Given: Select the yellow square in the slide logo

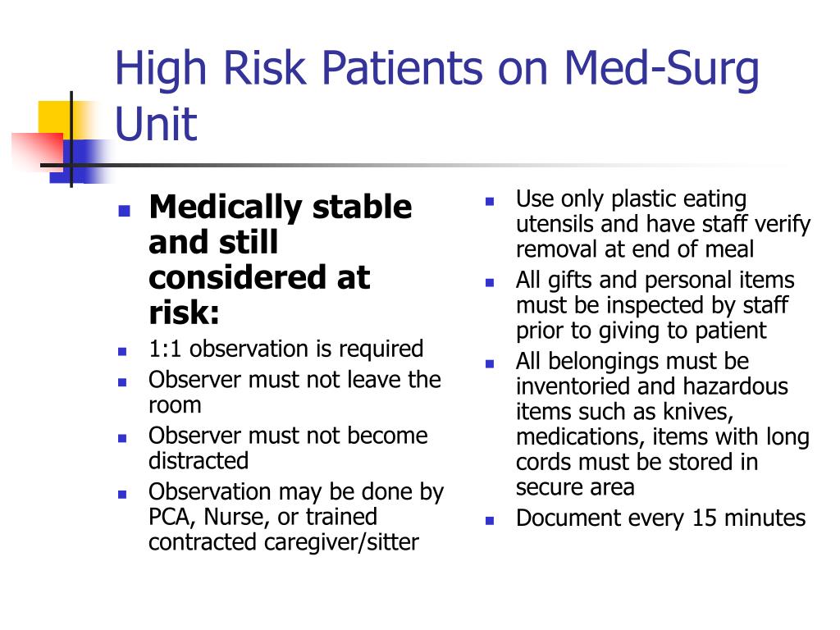Looking at the screenshot, I should tap(57, 119).
